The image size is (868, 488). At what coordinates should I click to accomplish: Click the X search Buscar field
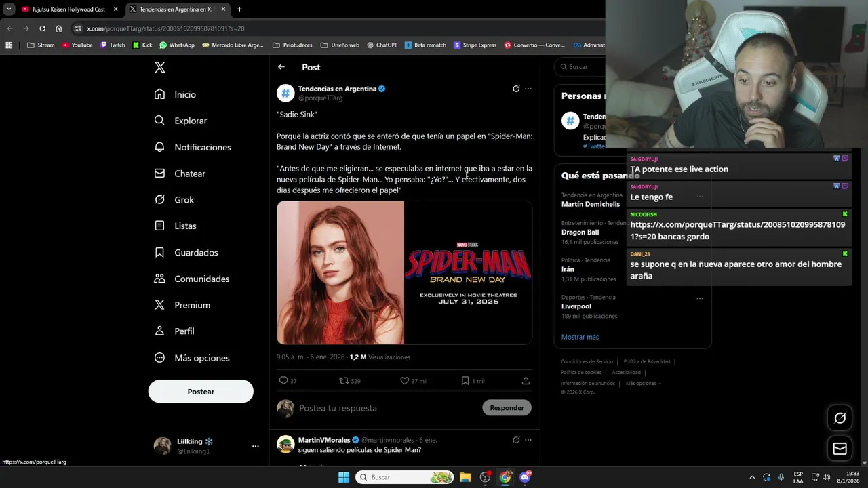[x=580, y=67]
